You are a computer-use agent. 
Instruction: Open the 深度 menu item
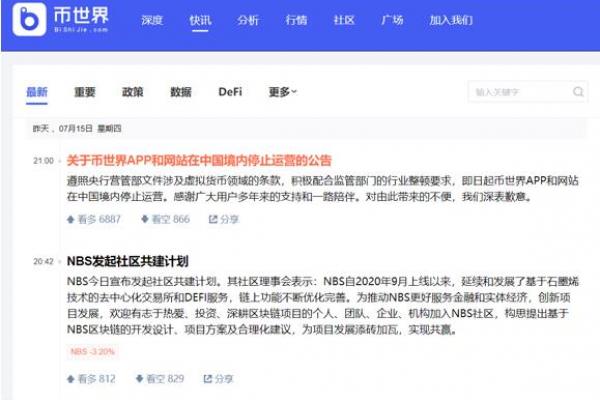pyautogui.click(x=152, y=20)
